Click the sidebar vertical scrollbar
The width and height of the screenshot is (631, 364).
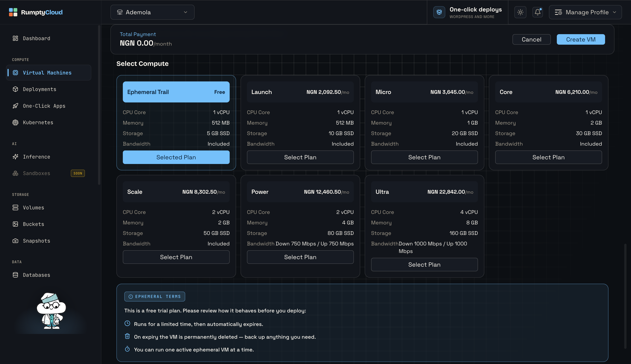coord(99,105)
